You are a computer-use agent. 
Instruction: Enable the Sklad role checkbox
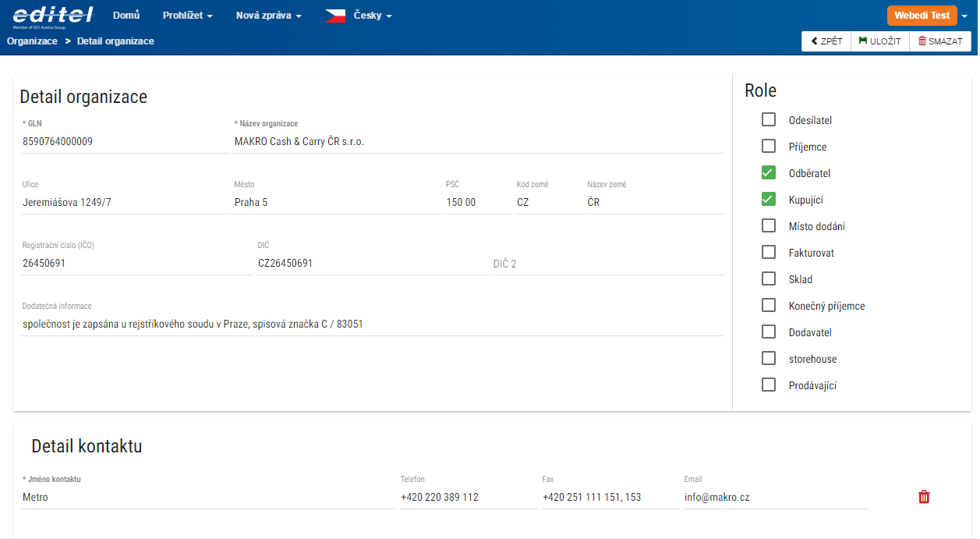pyautogui.click(x=769, y=278)
